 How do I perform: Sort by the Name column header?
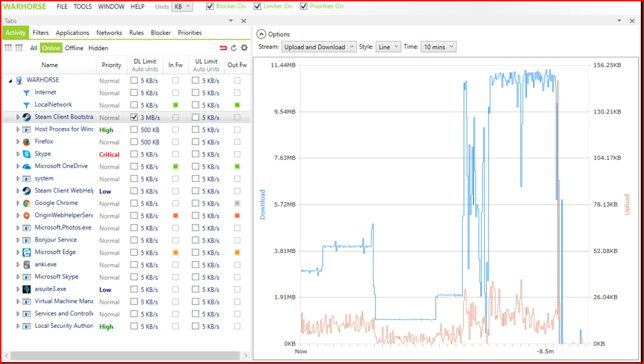point(49,65)
